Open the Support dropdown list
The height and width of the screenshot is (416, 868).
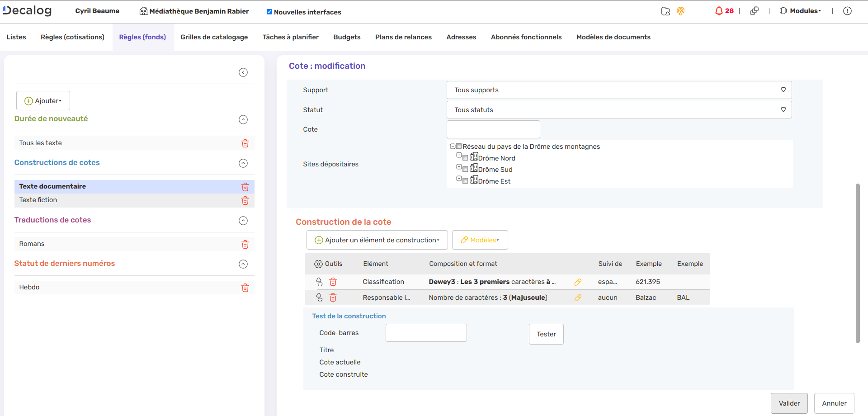coord(619,90)
